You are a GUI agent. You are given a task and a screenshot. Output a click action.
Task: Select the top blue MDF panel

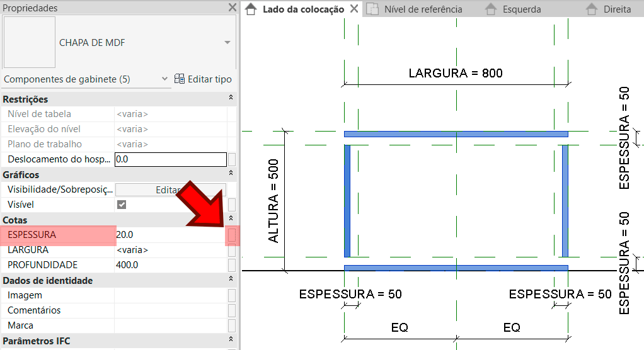pyautogui.click(x=456, y=134)
